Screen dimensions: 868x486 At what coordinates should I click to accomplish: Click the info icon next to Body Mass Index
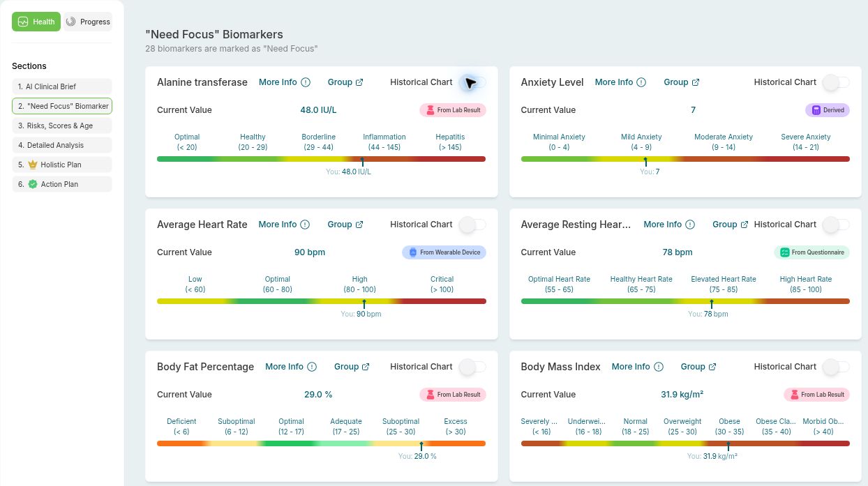(658, 367)
